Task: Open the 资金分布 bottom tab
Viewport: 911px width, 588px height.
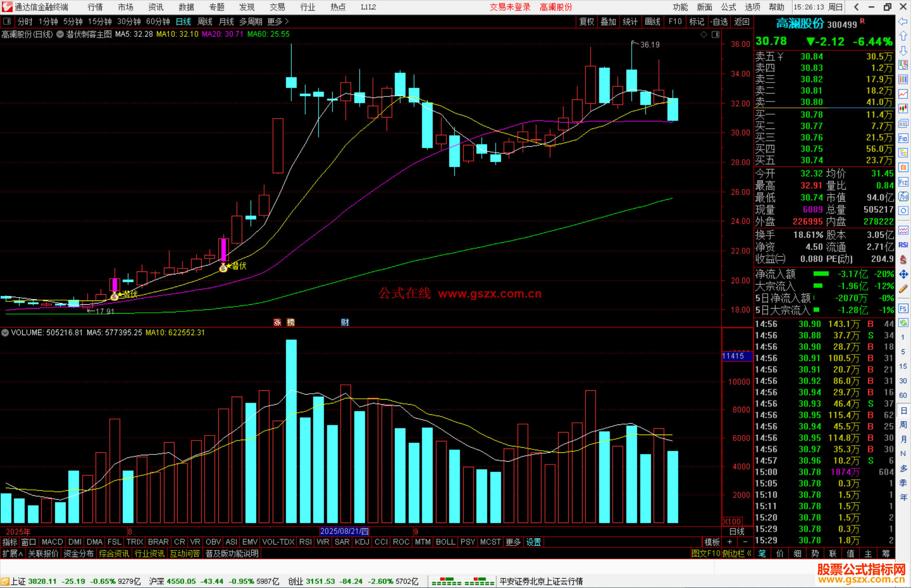Action: pos(78,553)
